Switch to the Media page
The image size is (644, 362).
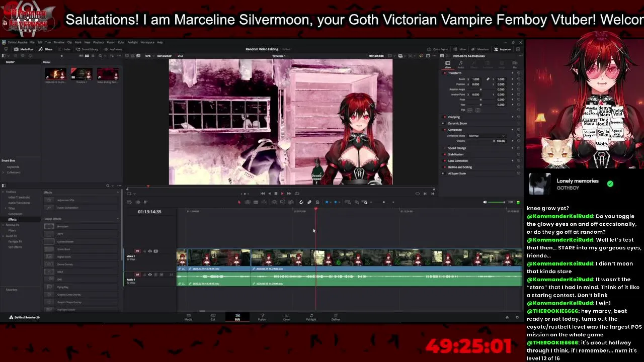pos(188,317)
